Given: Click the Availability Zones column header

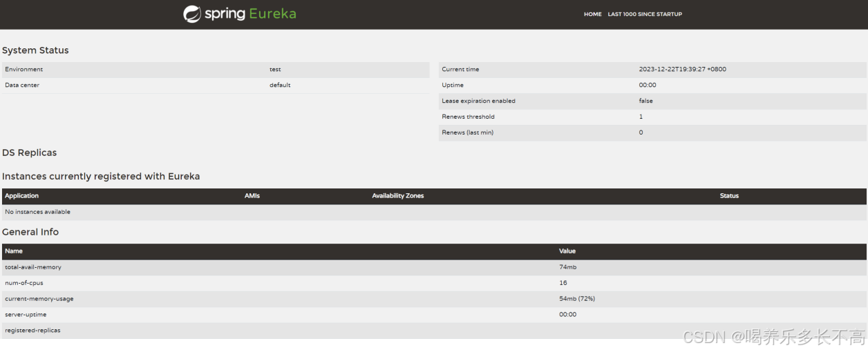Looking at the screenshot, I should (398, 196).
